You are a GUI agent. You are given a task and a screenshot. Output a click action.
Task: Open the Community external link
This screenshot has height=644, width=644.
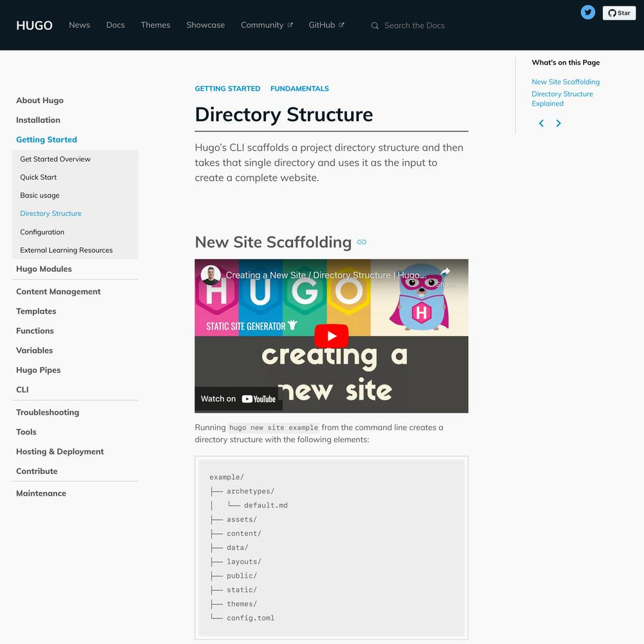coord(267,25)
